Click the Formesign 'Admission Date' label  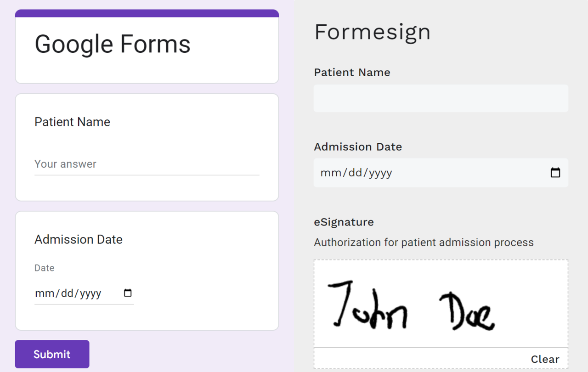click(x=358, y=147)
